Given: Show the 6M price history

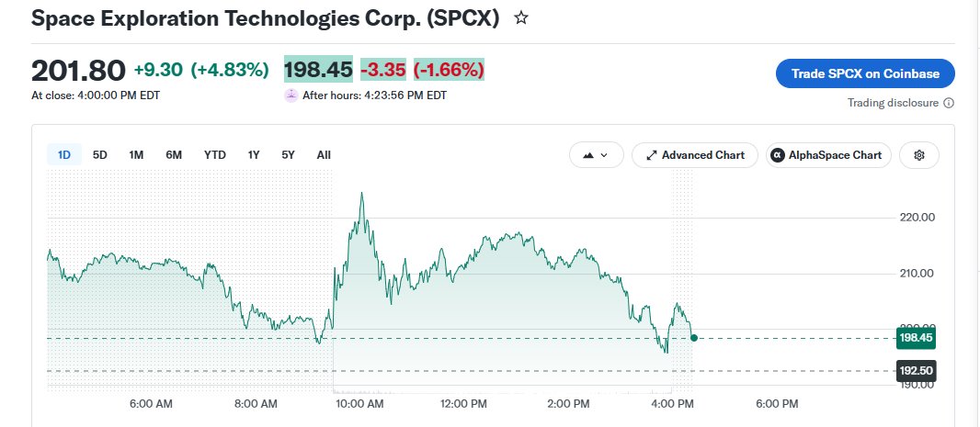Looking at the screenshot, I should pos(174,155).
